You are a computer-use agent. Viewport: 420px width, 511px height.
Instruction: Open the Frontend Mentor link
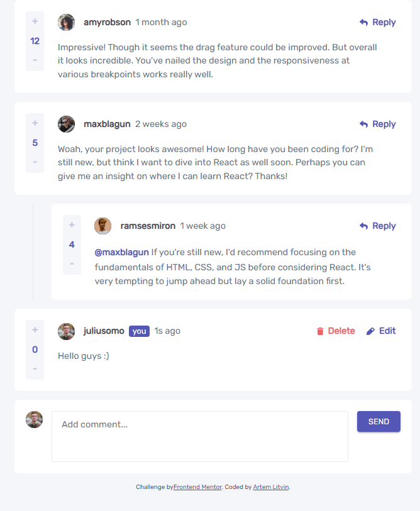[x=197, y=487]
